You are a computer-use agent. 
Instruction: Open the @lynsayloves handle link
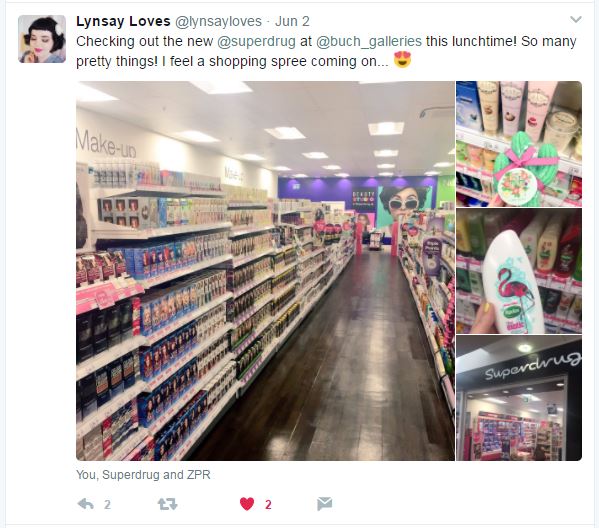(218, 21)
